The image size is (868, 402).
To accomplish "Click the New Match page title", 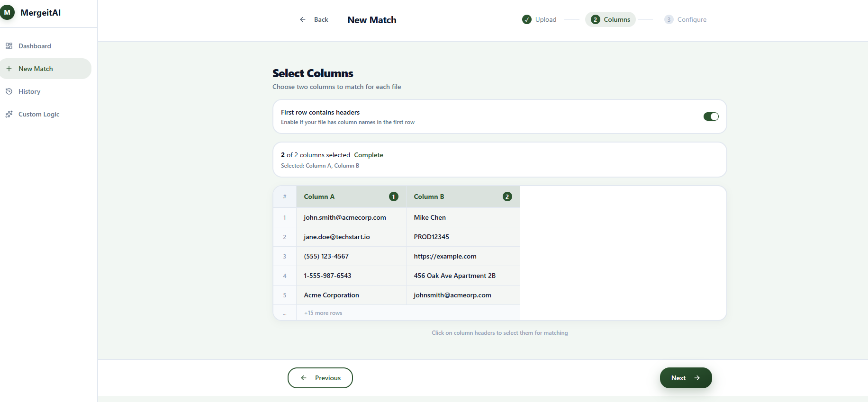I will (372, 20).
